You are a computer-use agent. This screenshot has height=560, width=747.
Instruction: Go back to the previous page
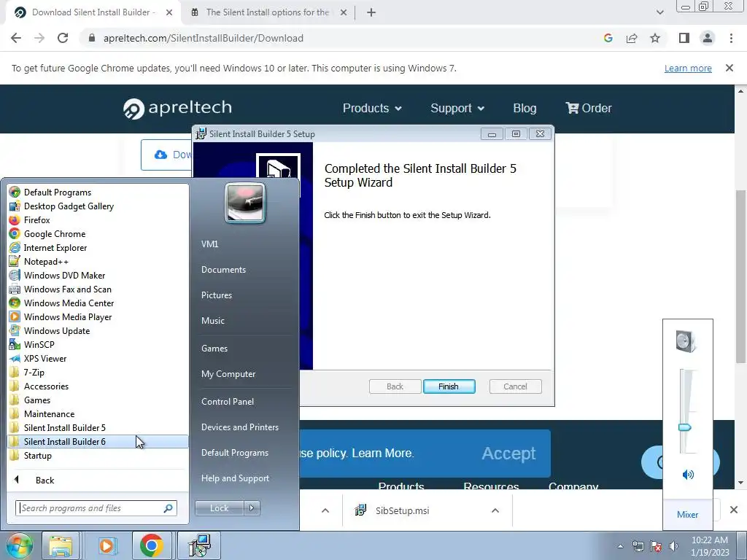16,38
